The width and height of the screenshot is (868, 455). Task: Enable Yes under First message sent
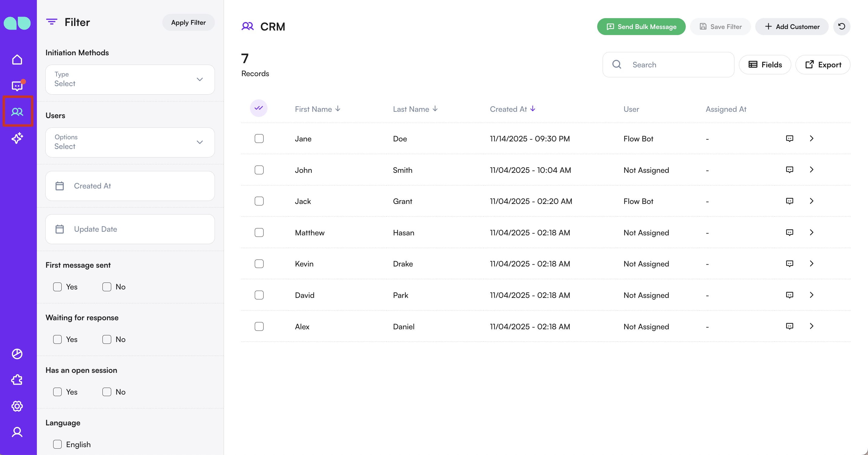pos(57,287)
